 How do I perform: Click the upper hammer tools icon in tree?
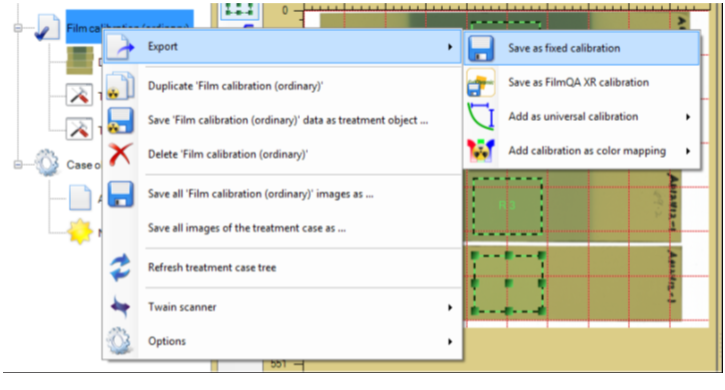pos(79,95)
